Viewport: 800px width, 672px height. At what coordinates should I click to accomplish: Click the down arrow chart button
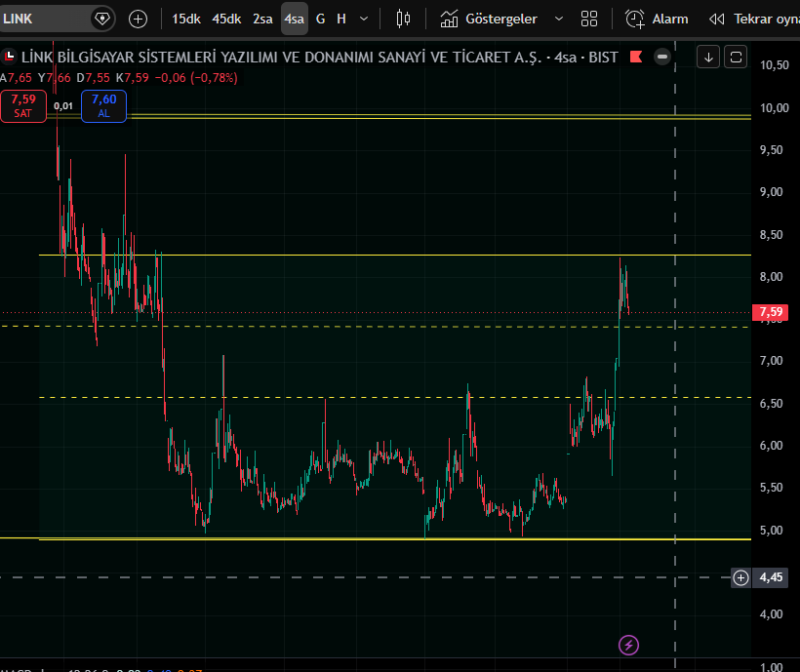708,58
